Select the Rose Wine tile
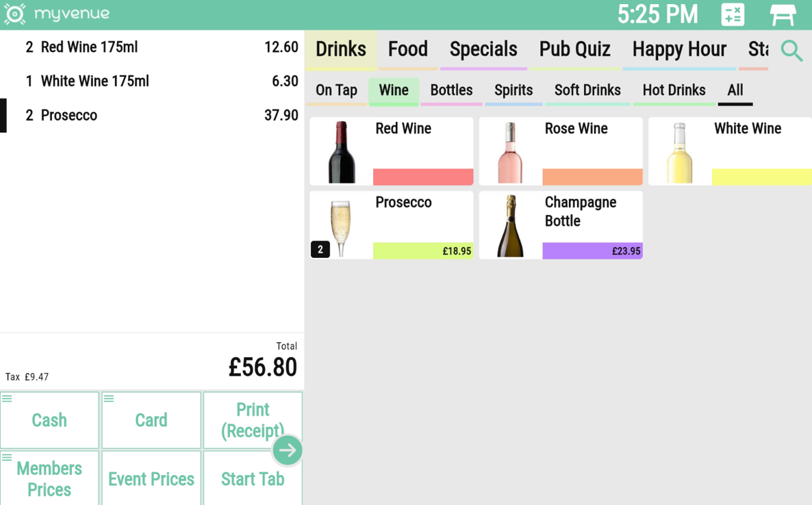812x505 pixels. [560, 151]
